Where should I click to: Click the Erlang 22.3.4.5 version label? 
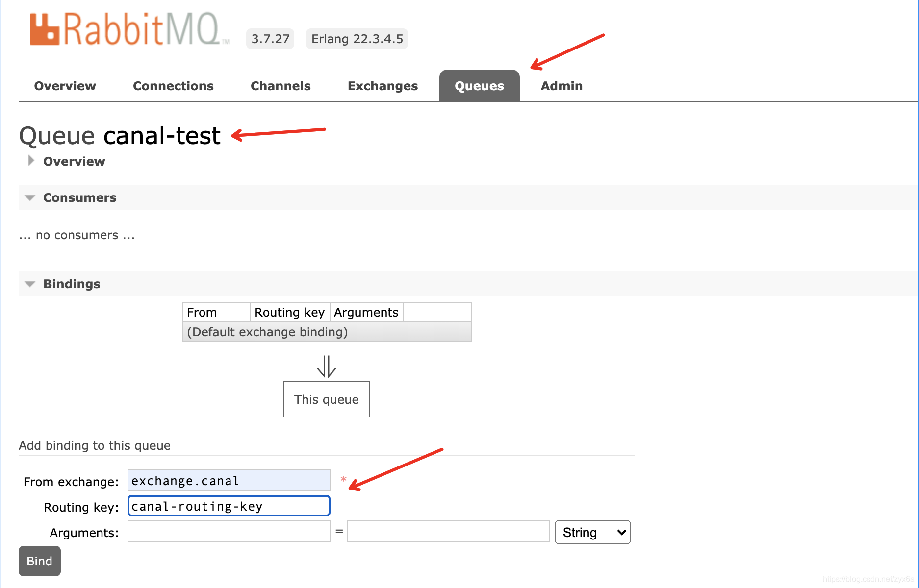(x=357, y=39)
